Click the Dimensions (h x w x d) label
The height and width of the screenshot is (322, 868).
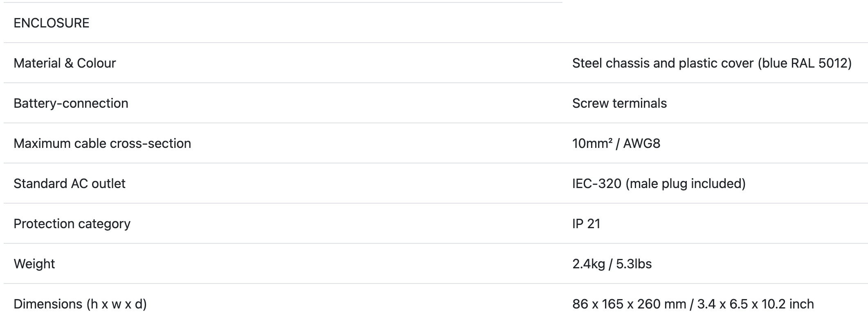coord(80,304)
